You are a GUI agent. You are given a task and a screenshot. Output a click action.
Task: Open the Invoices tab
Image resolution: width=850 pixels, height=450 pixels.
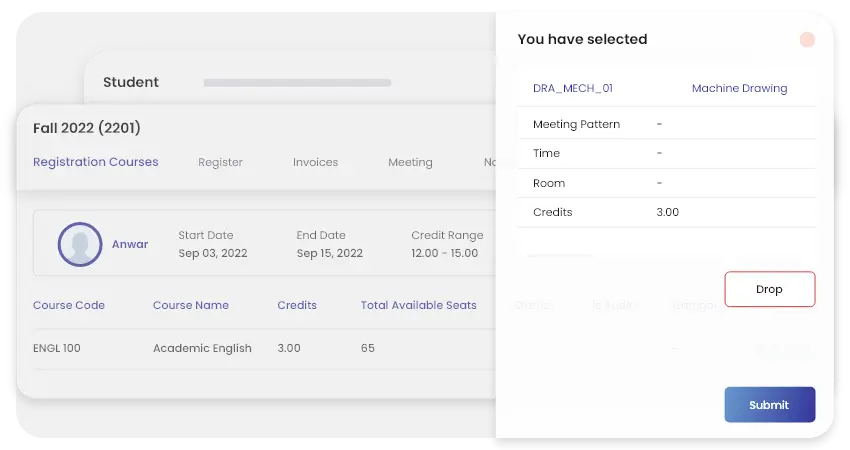pos(315,162)
